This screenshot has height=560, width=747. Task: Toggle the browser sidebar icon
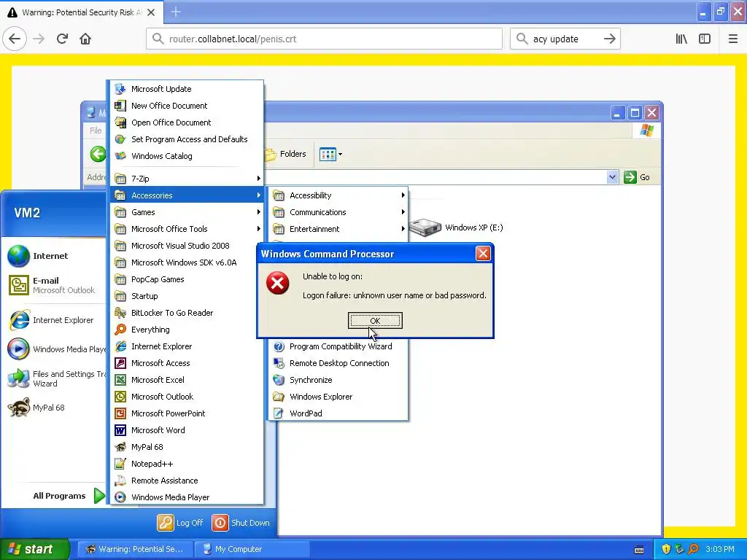click(705, 39)
